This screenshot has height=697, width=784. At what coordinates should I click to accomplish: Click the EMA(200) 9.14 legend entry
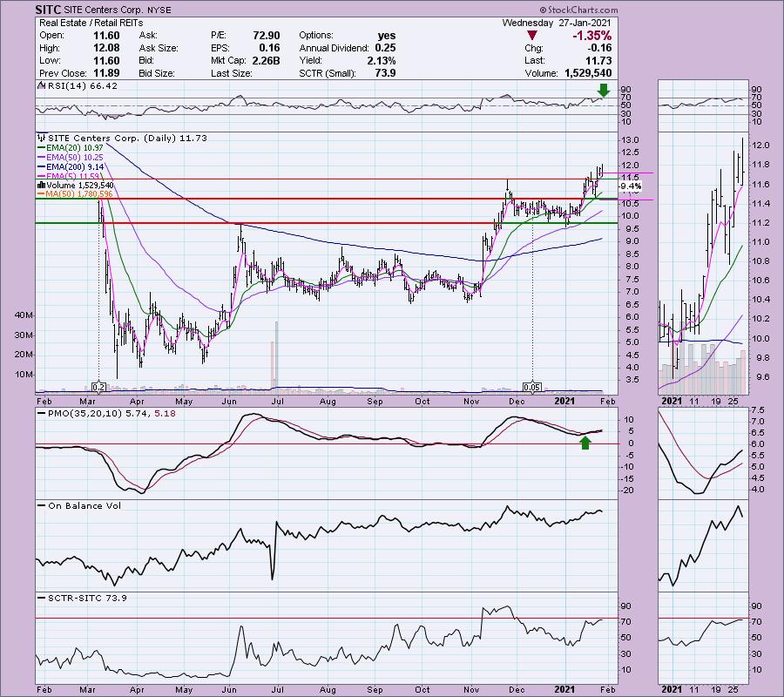(x=71, y=167)
